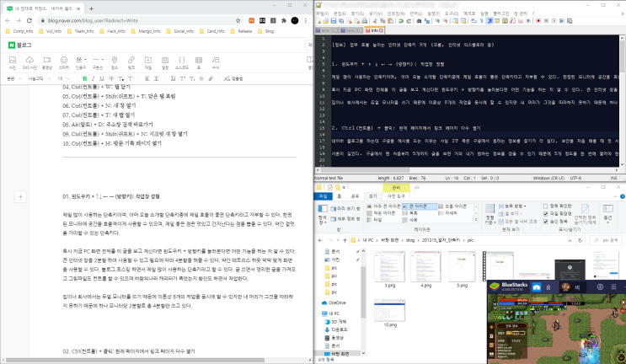The width and height of the screenshot is (626, 364).
Task: Toggle italic formatting in blog editor
Action: point(93,78)
